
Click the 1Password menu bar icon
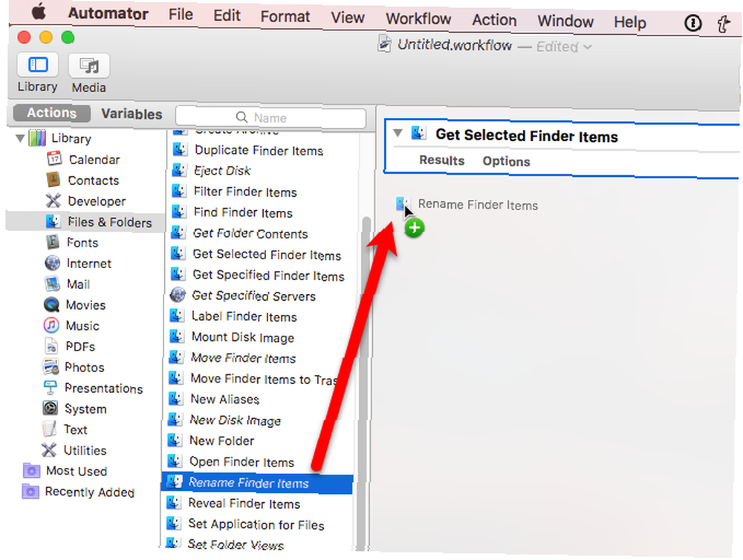click(x=692, y=22)
